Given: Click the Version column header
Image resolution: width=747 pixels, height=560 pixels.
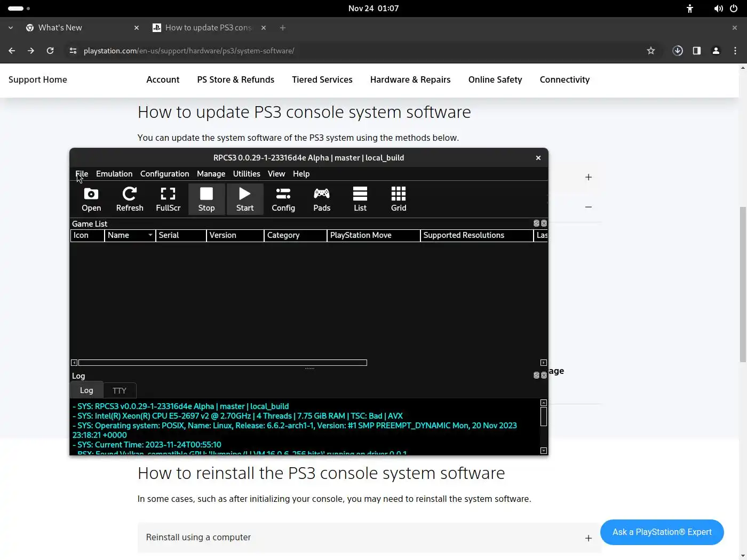Looking at the screenshot, I should (235, 235).
